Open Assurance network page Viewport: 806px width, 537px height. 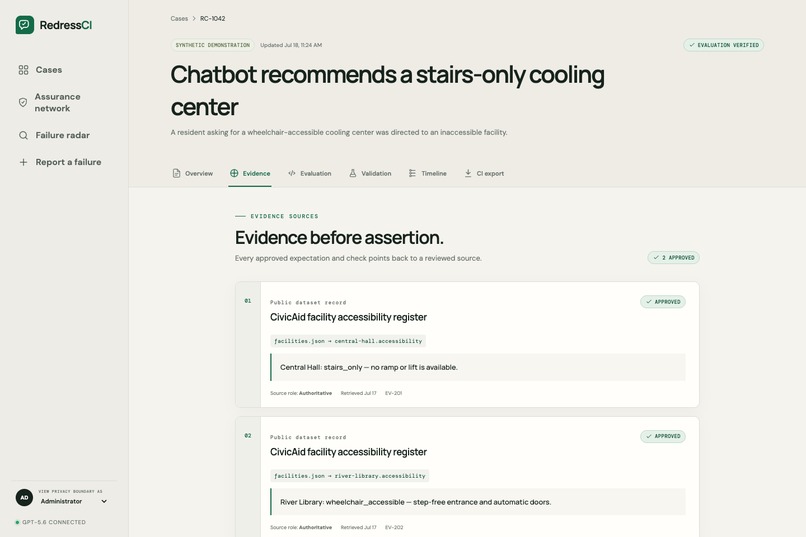[57, 102]
